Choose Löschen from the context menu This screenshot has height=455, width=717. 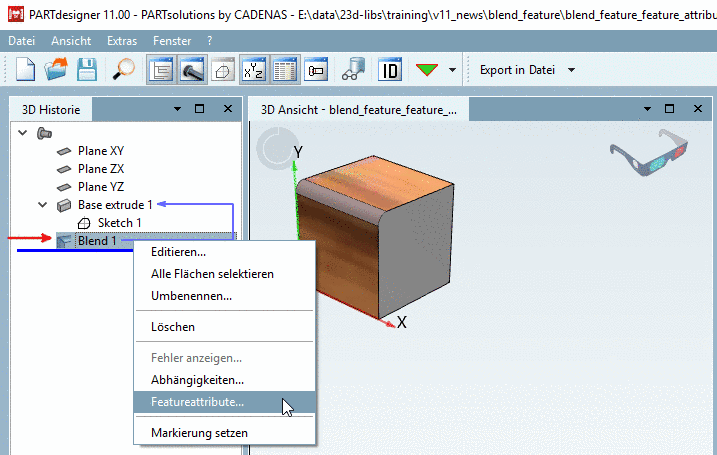coord(225,327)
